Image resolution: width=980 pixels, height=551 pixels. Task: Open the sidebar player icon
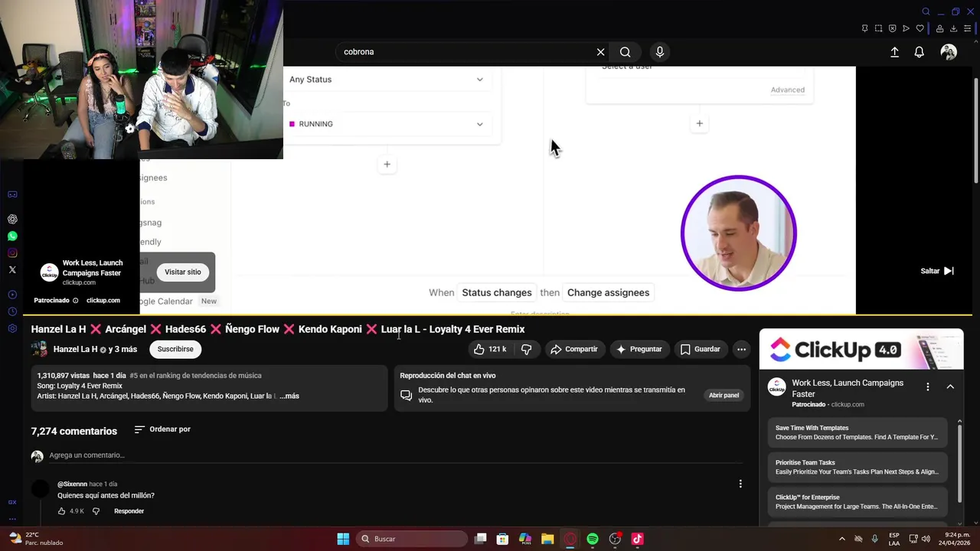point(12,295)
